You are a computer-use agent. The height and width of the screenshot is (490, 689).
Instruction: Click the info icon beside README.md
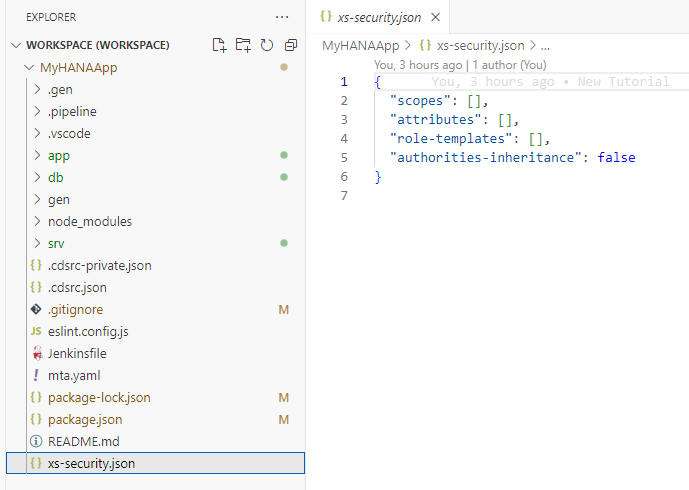point(36,441)
